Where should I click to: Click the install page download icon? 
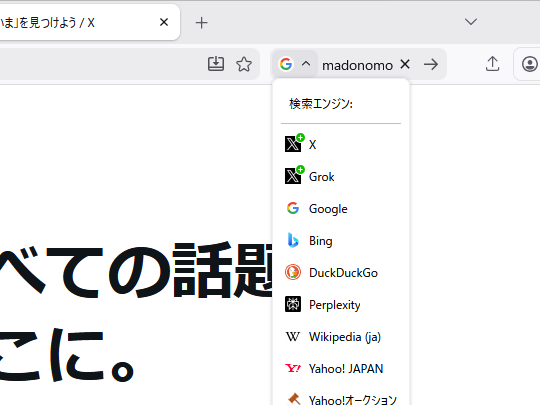tap(216, 64)
